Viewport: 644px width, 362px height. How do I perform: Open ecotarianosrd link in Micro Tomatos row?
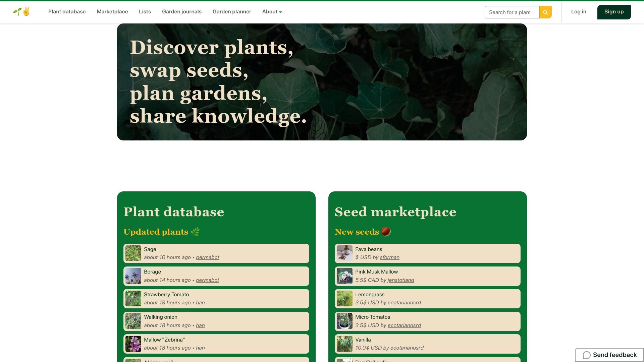click(x=404, y=325)
